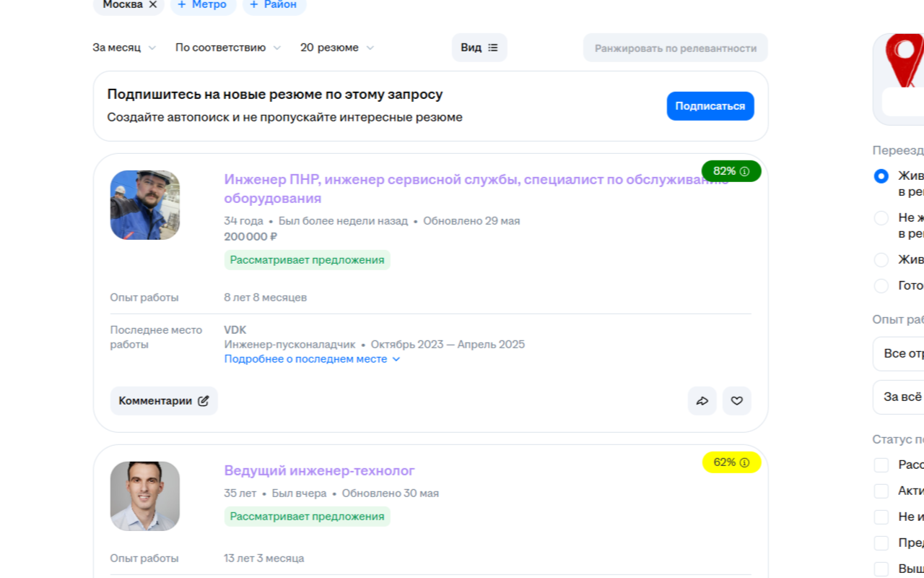Click info icon on yellow 62% badge
Image resolution: width=924 pixels, height=578 pixels.
pyautogui.click(x=744, y=462)
